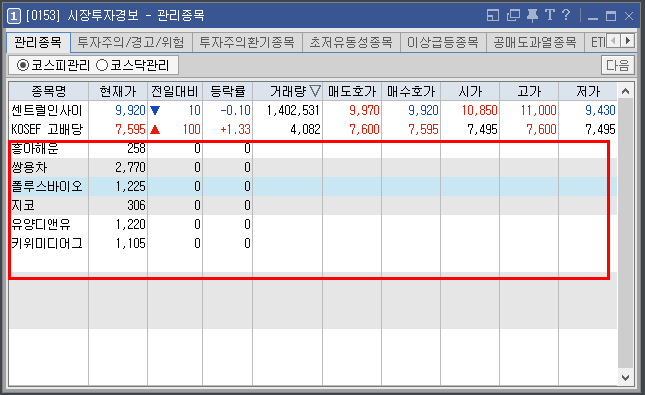Open the 초저유동성종목 tab

tap(351, 42)
